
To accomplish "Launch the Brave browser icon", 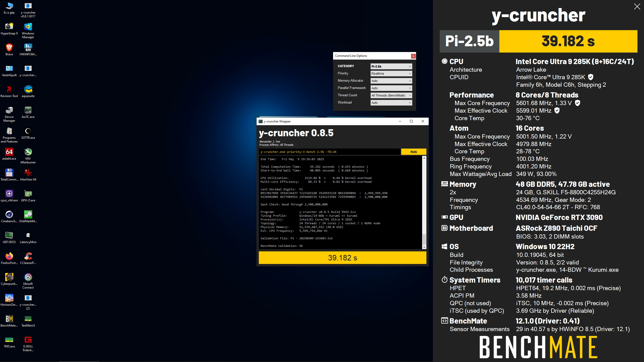I will pos(9,50).
